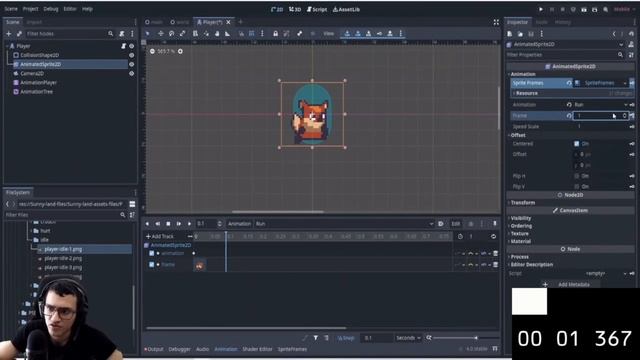This screenshot has width=640, height=360.
Task: Uncheck the Centered property
Action: pyautogui.click(x=576, y=144)
